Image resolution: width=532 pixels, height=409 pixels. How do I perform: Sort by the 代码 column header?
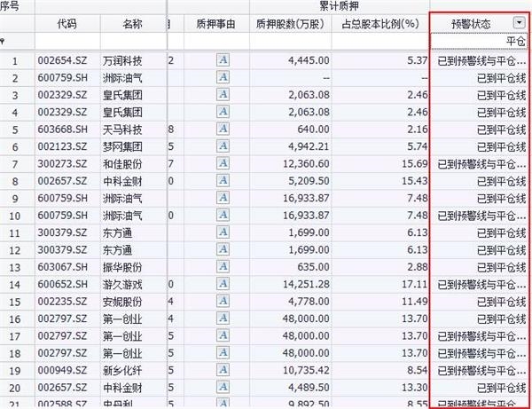point(66,23)
